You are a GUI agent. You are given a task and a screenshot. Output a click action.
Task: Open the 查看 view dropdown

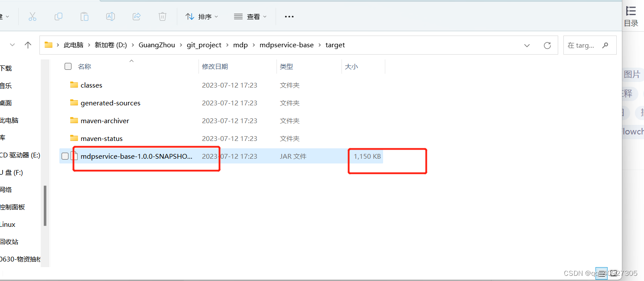pyautogui.click(x=250, y=16)
